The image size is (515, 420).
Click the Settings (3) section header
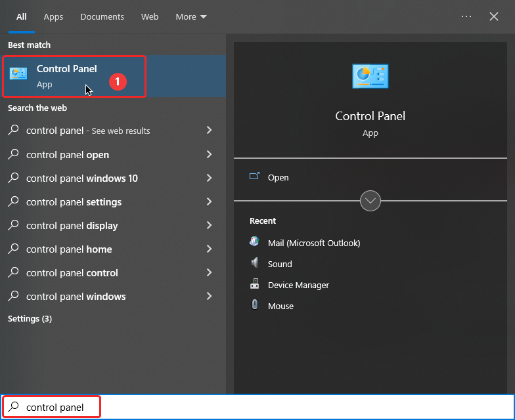click(x=30, y=319)
